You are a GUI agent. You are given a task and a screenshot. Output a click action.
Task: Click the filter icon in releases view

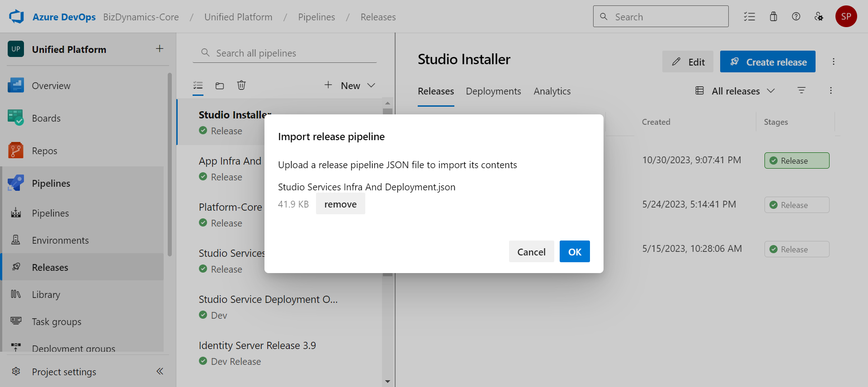coord(802,90)
